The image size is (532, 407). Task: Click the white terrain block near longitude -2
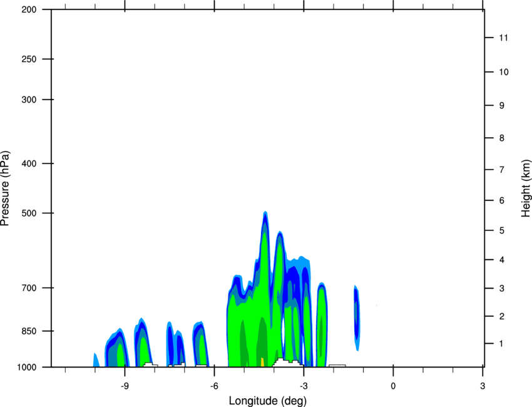click(337, 366)
